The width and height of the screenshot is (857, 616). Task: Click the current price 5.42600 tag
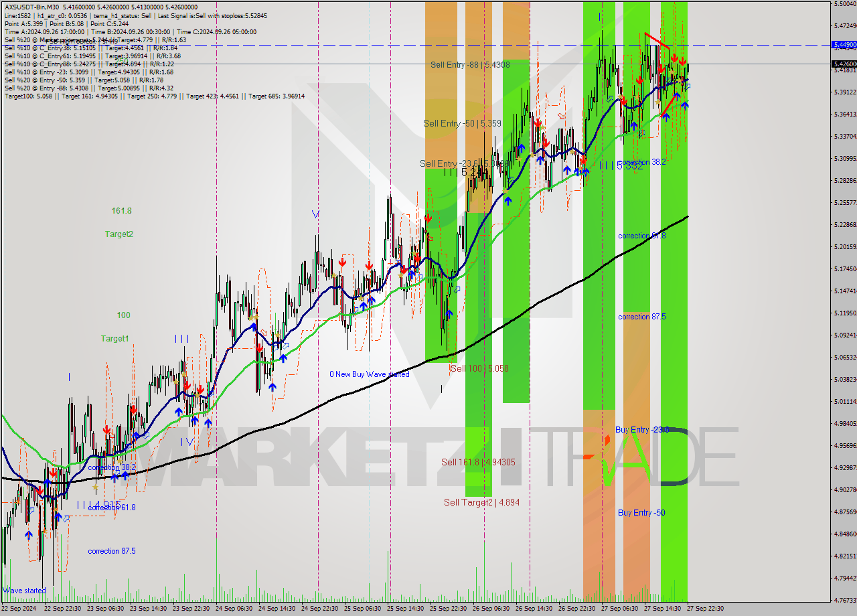[x=844, y=64]
